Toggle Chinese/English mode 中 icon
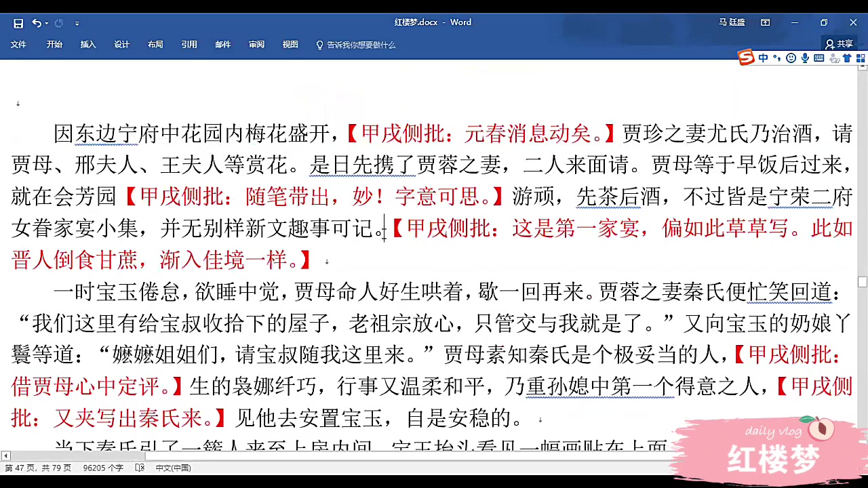Image resolution: width=868 pixels, height=488 pixels. (764, 58)
